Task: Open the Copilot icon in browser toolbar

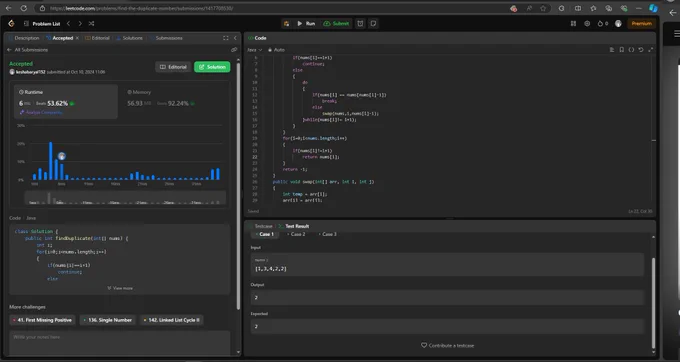Action: (x=653, y=8)
